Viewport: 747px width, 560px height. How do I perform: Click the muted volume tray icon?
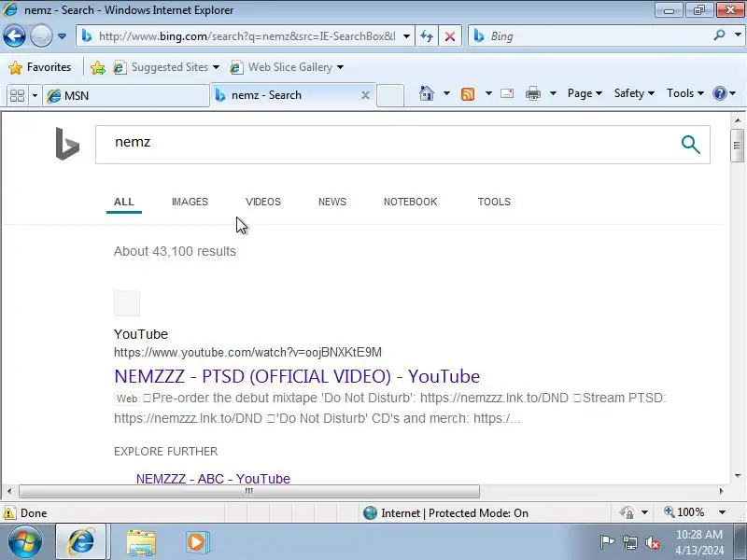pos(652,542)
